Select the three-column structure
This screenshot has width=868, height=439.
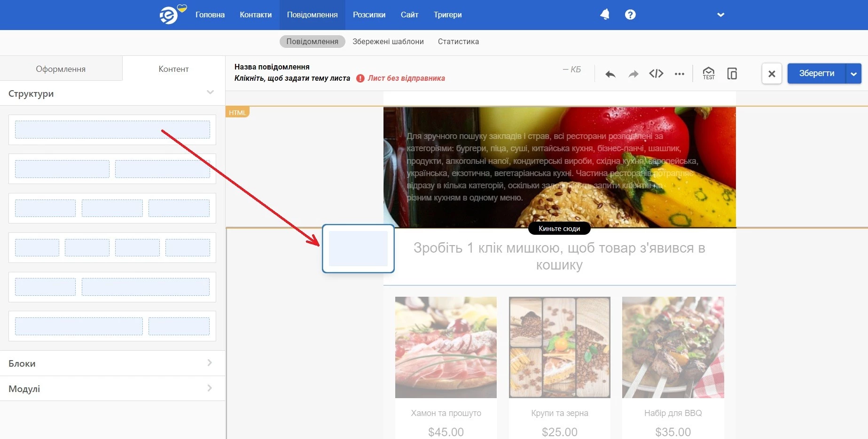[112, 208]
